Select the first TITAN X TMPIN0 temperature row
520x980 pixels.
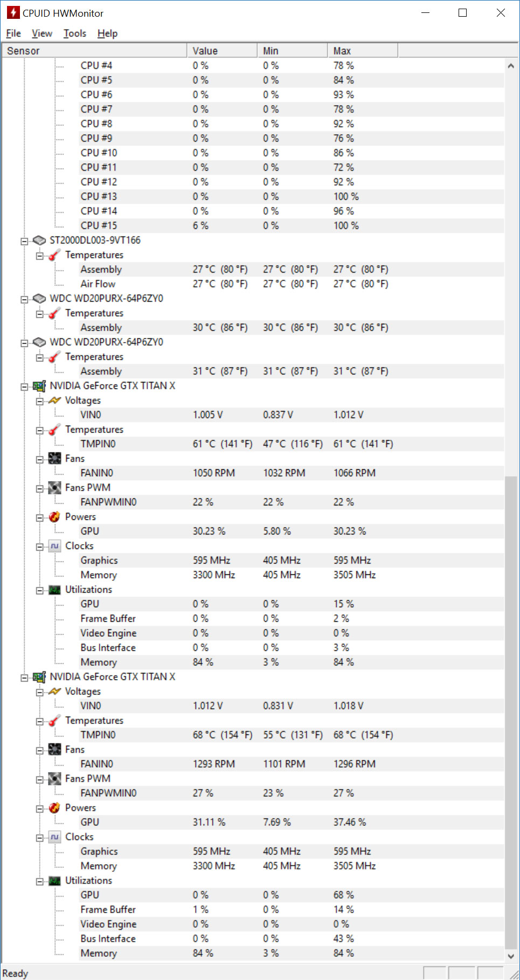coord(98,444)
